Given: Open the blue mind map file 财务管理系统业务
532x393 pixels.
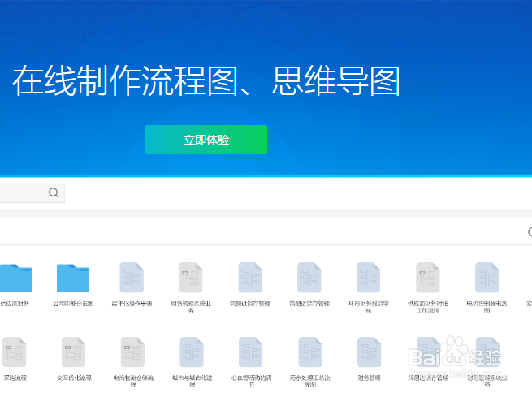Looking at the screenshot, I should [x=487, y=352].
